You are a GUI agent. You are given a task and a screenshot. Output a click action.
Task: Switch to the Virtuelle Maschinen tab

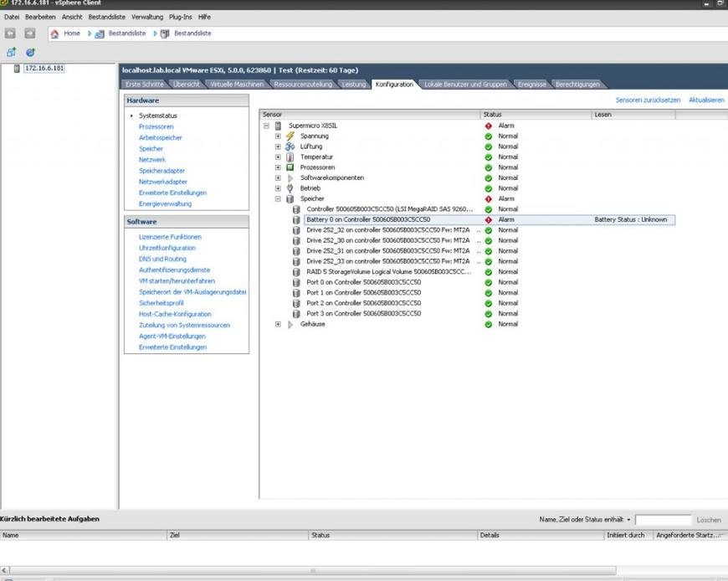pyautogui.click(x=237, y=85)
